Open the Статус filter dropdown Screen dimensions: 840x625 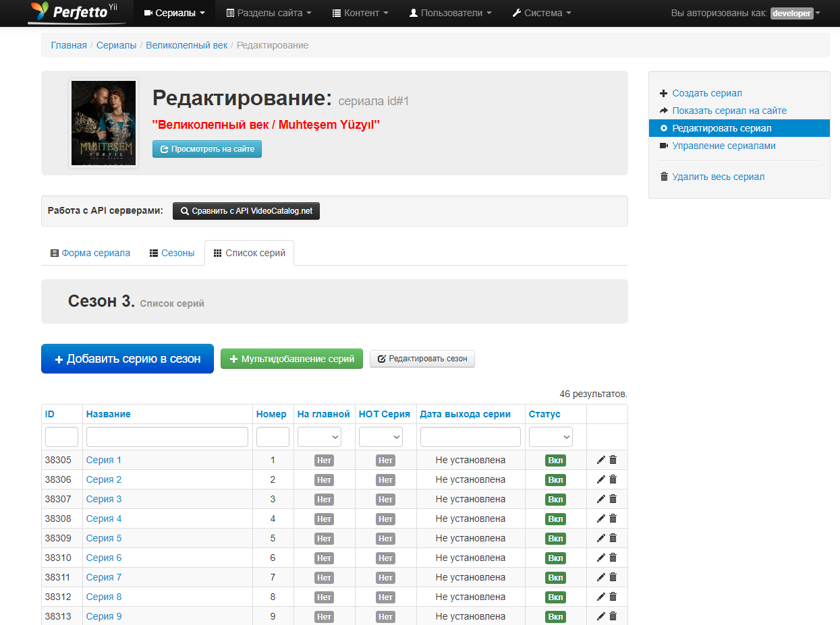[551, 437]
